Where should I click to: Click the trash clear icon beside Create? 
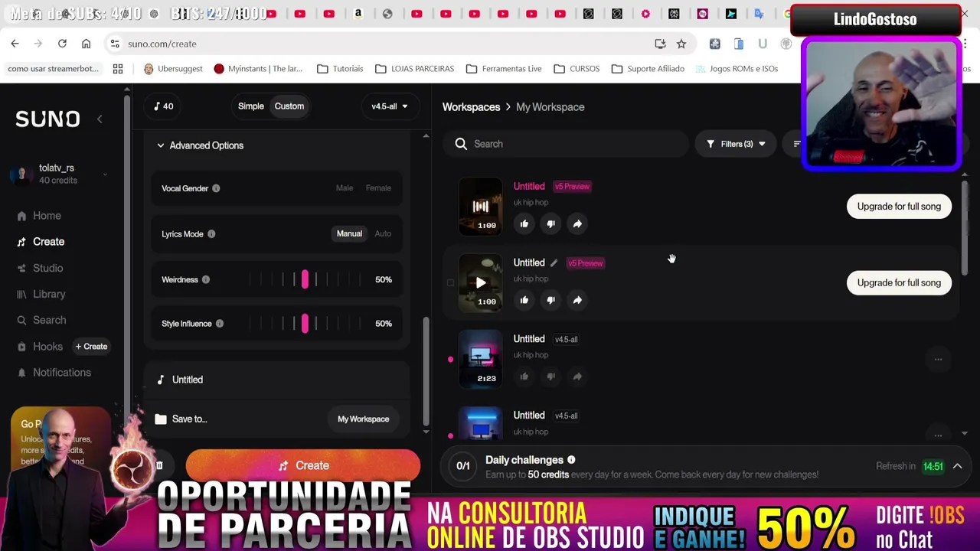point(159,465)
